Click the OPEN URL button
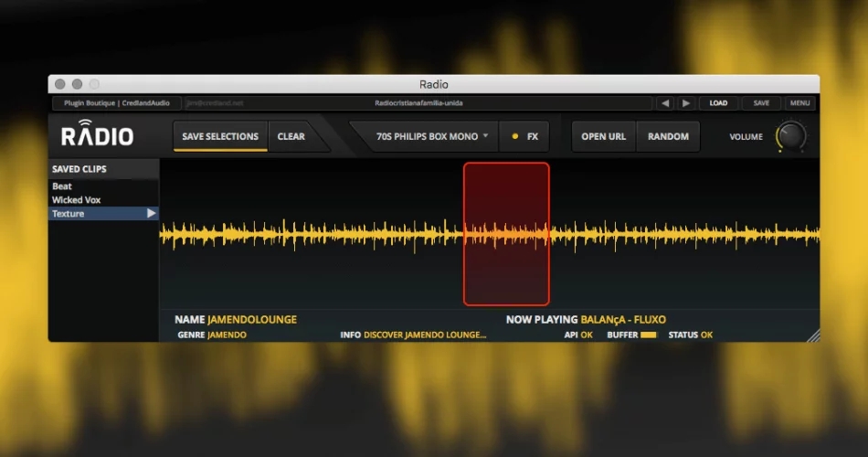 pos(603,136)
